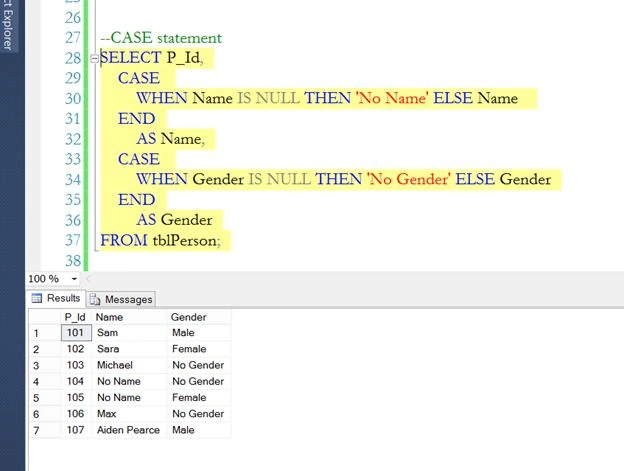Select the cell containing 103
Viewport: 624px width, 471px height.
tap(76, 365)
